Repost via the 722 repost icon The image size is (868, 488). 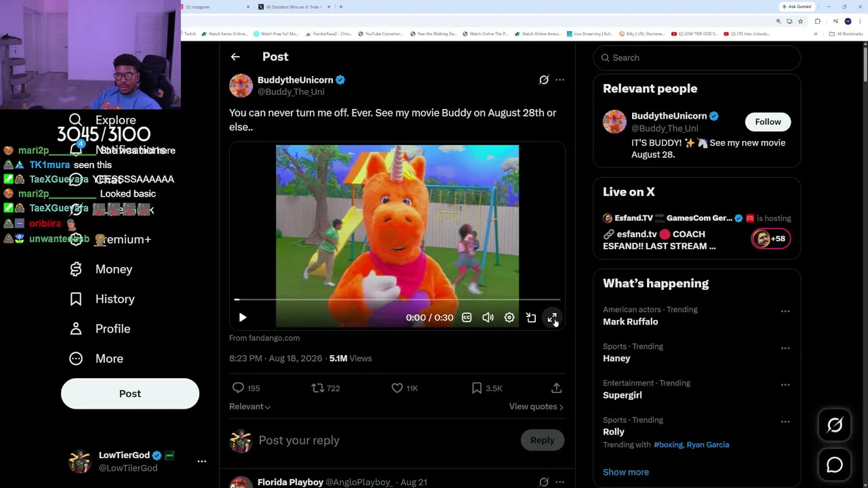click(x=317, y=388)
